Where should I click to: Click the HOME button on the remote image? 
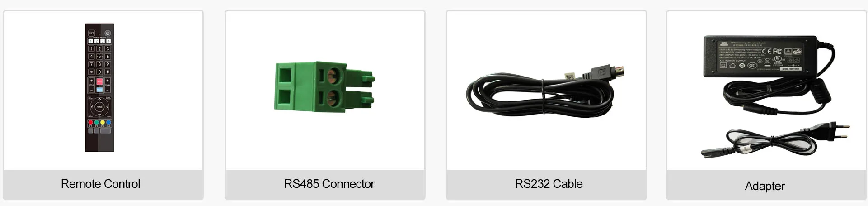click(x=99, y=107)
